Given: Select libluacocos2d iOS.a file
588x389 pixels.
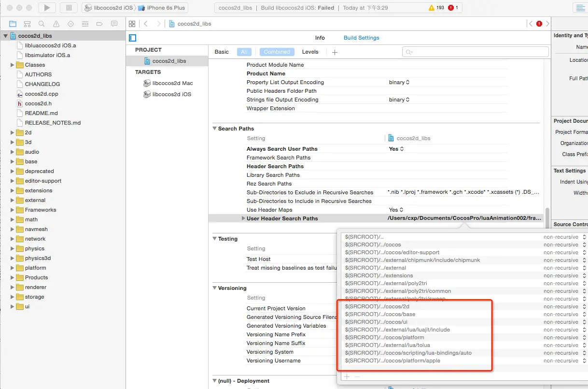Looking at the screenshot, I should pyautogui.click(x=50, y=45).
